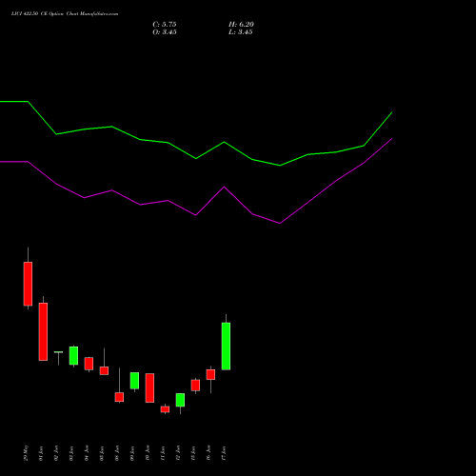Click the '01 Jun' date axis label

tap(41, 453)
